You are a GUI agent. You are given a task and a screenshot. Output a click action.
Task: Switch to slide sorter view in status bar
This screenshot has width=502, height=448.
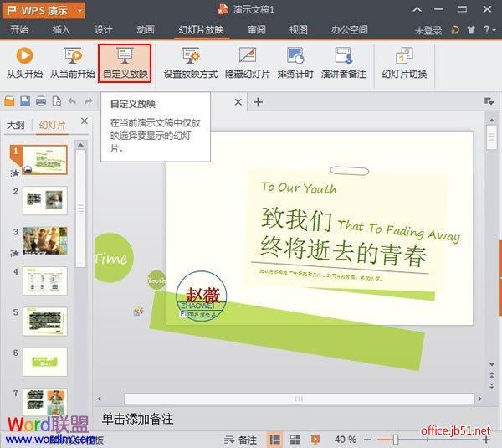(x=295, y=439)
